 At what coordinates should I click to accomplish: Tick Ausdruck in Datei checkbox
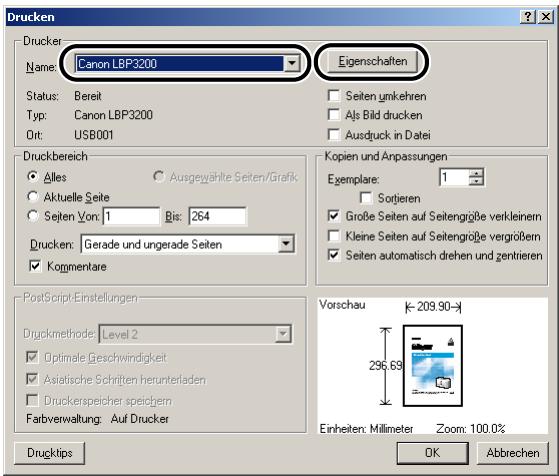coord(334,135)
